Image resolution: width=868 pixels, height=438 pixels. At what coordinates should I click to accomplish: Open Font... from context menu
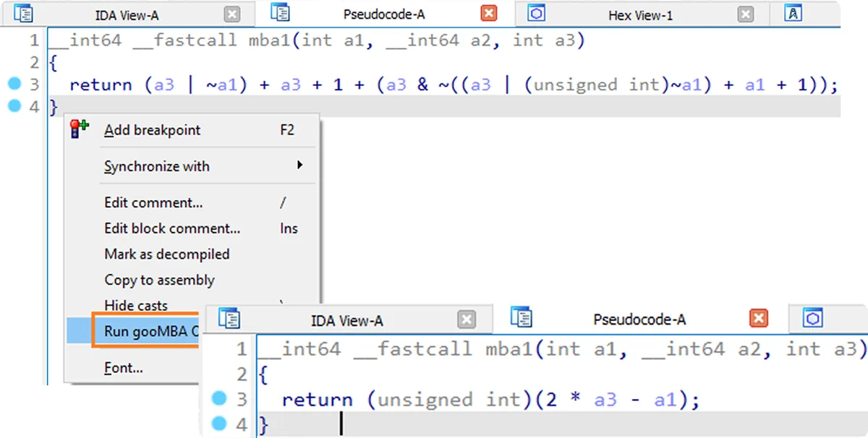tap(124, 368)
